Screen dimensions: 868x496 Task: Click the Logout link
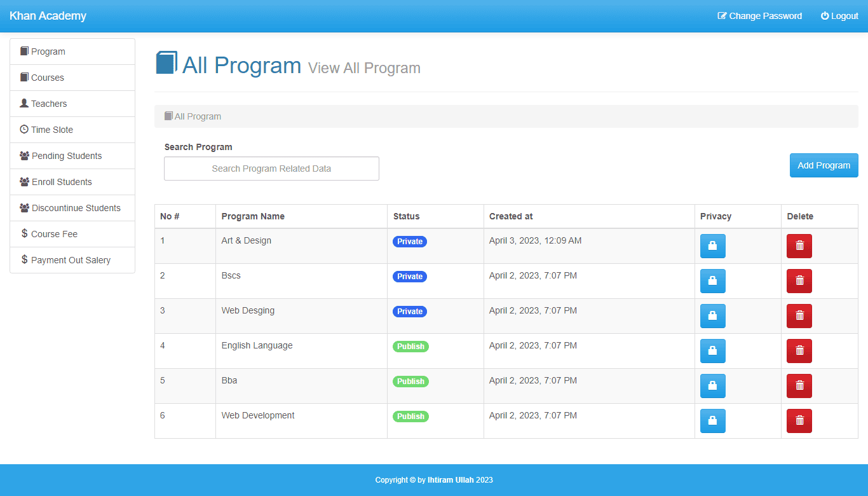coord(839,16)
